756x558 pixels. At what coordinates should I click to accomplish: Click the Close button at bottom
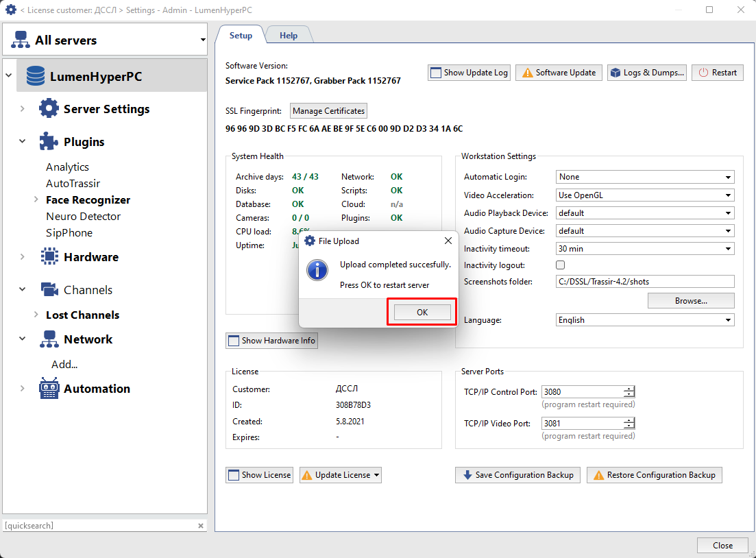coord(722,546)
